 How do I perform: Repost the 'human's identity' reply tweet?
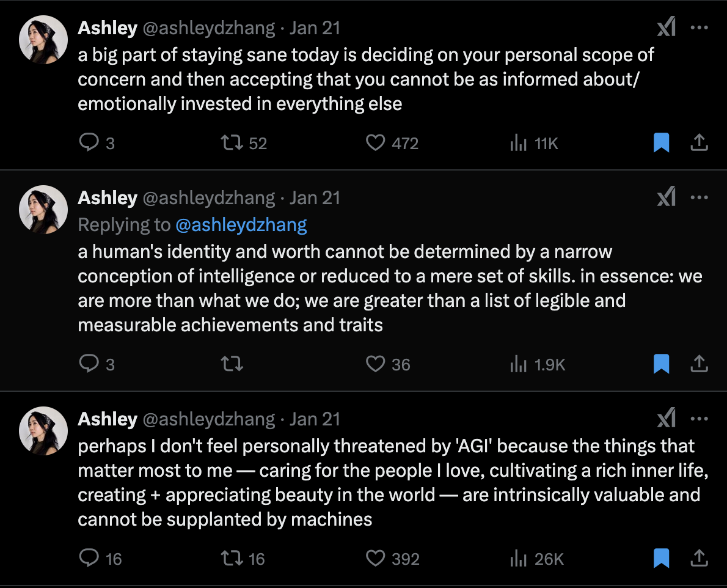(232, 364)
